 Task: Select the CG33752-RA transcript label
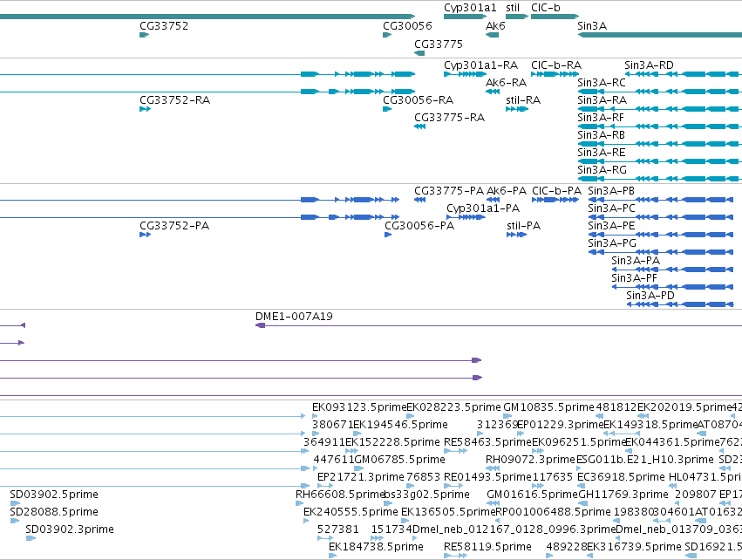click(174, 100)
